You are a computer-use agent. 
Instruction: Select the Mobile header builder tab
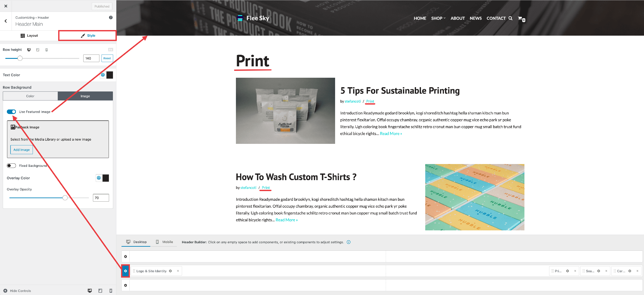tap(164, 242)
